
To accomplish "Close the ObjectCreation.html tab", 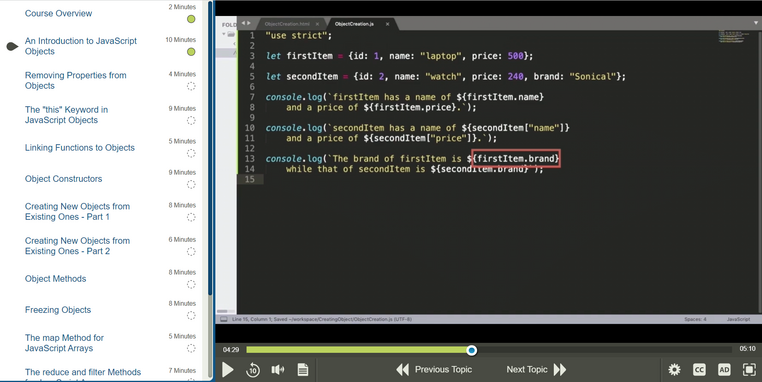I will click(317, 24).
